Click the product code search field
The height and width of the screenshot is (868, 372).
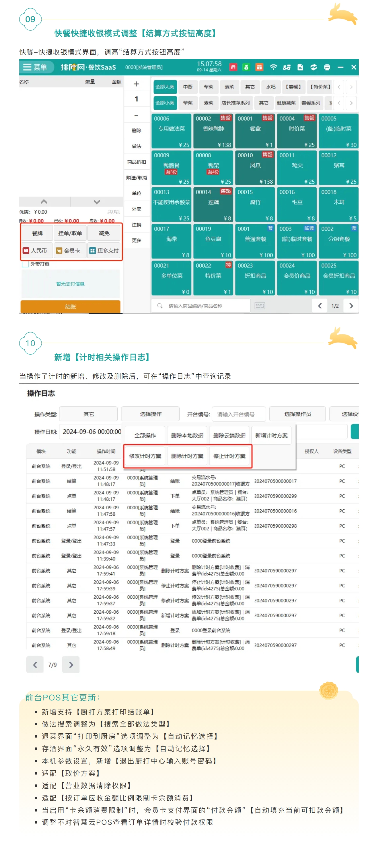point(202,306)
